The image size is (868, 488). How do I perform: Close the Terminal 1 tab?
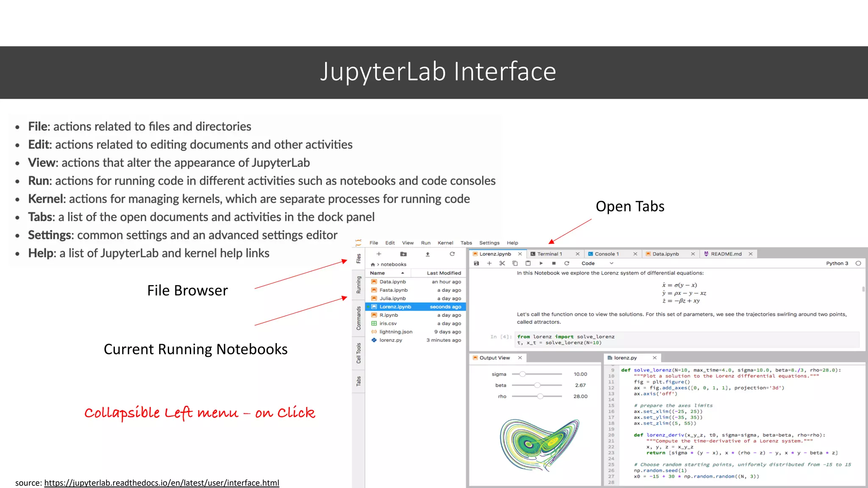point(577,254)
